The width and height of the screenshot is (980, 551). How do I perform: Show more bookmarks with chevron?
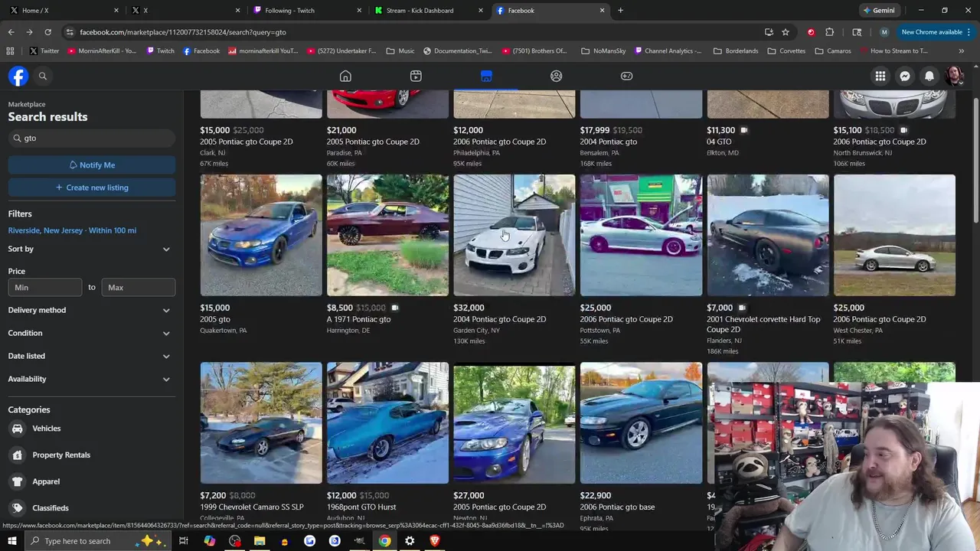coord(962,51)
